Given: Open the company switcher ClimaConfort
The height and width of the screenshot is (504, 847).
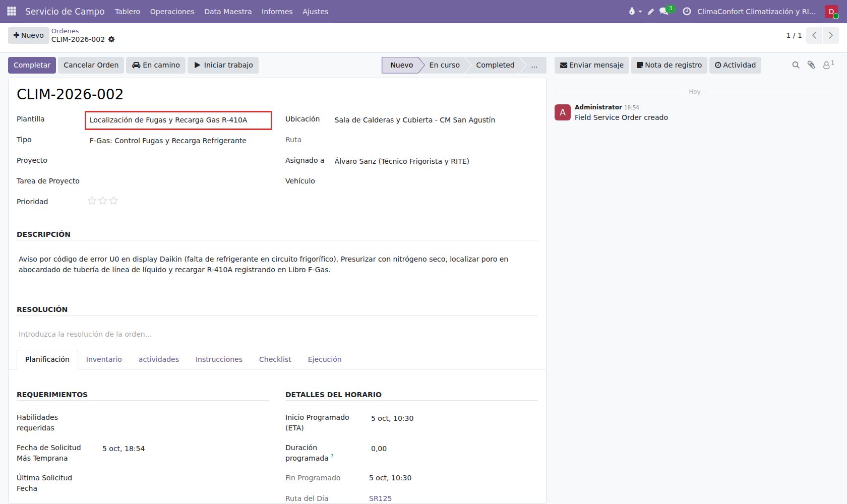Looking at the screenshot, I should [756, 11].
